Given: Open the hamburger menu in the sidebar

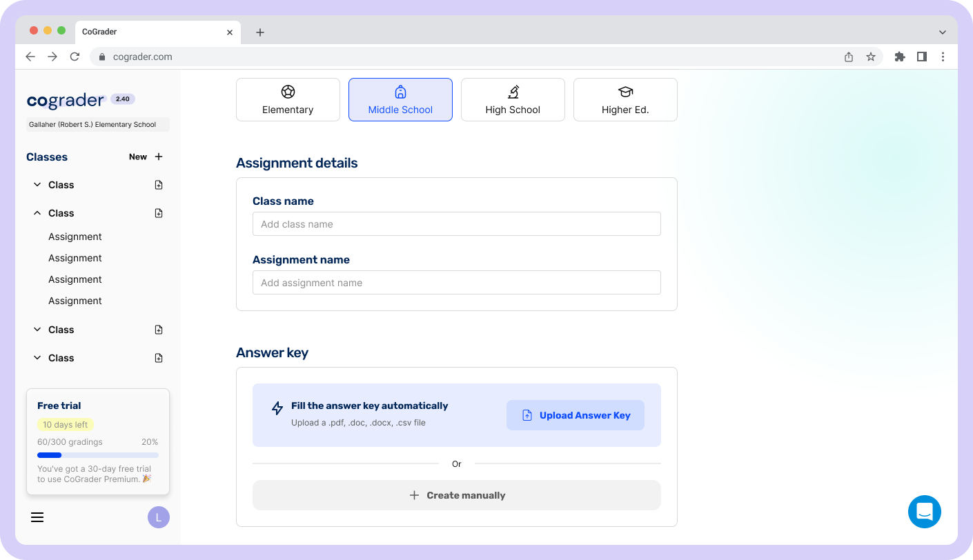Looking at the screenshot, I should [x=37, y=517].
